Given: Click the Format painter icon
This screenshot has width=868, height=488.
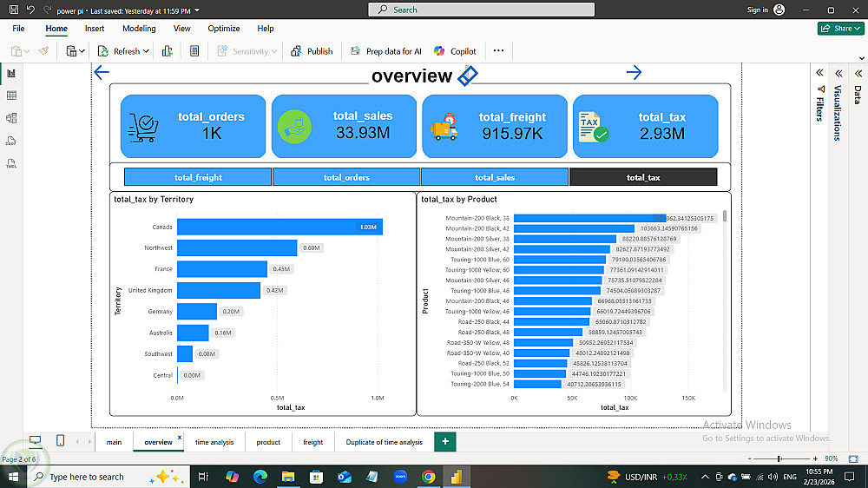Looking at the screenshot, I should click(x=43, y=51).
